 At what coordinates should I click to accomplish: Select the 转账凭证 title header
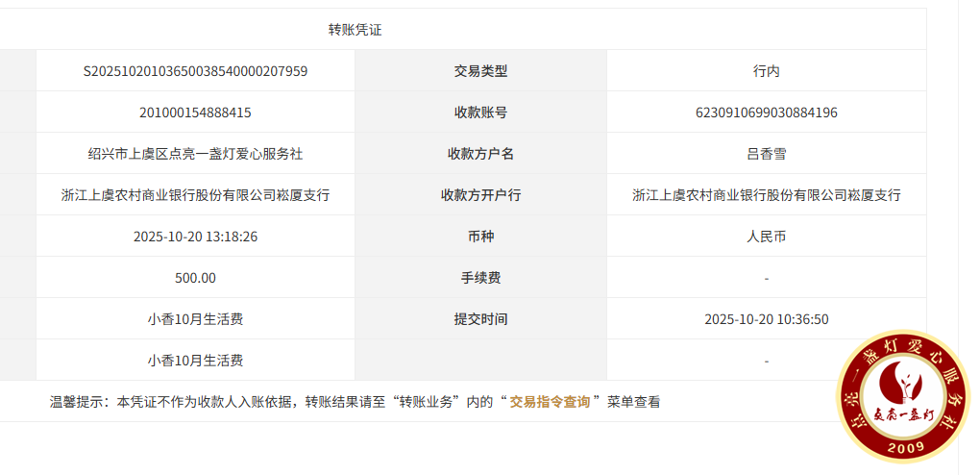(355, 30)
